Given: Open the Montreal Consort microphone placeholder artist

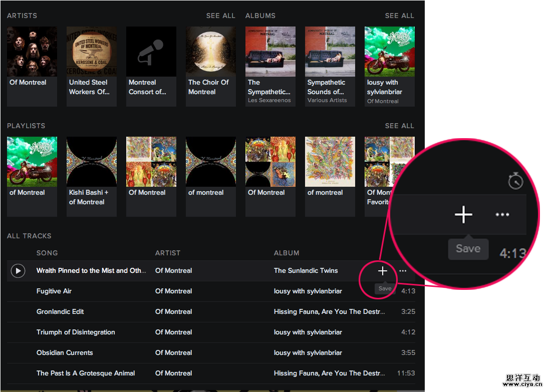Looking at the screenshot, I should click(x=151, y=52).
